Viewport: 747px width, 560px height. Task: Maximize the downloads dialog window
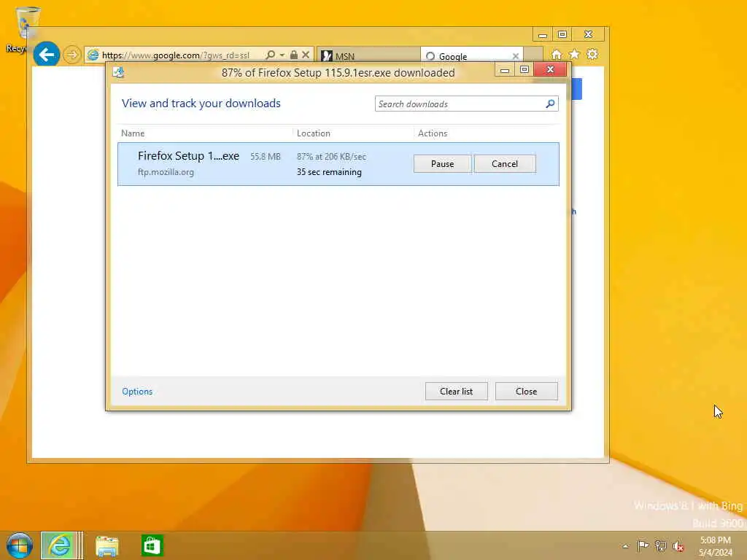(525, 70)
